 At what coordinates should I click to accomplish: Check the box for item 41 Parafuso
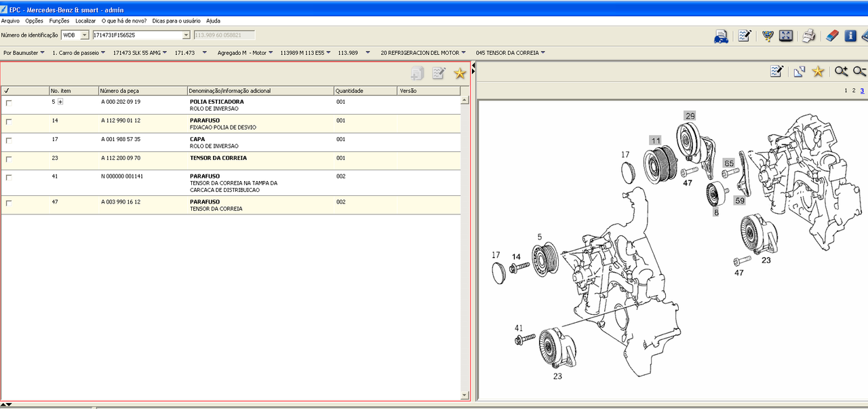[x=9, y=177]
